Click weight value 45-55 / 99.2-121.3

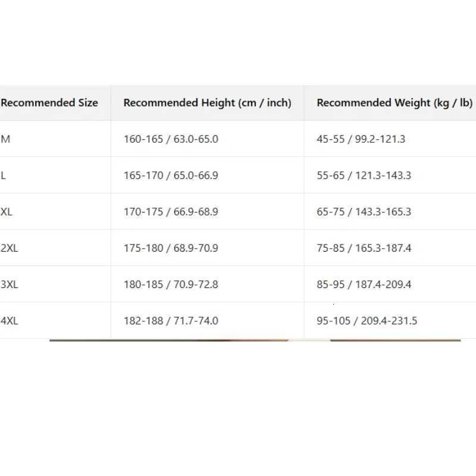tap(361, 139)
